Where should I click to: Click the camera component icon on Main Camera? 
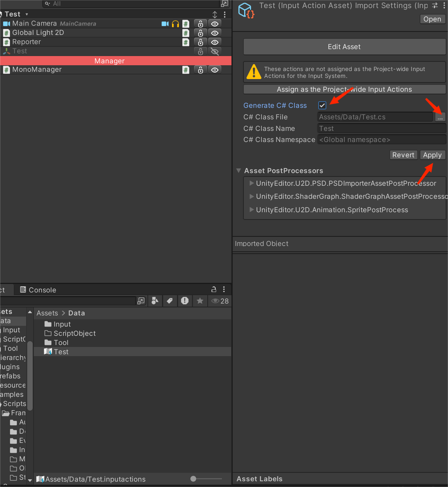[x=165, y=24]
